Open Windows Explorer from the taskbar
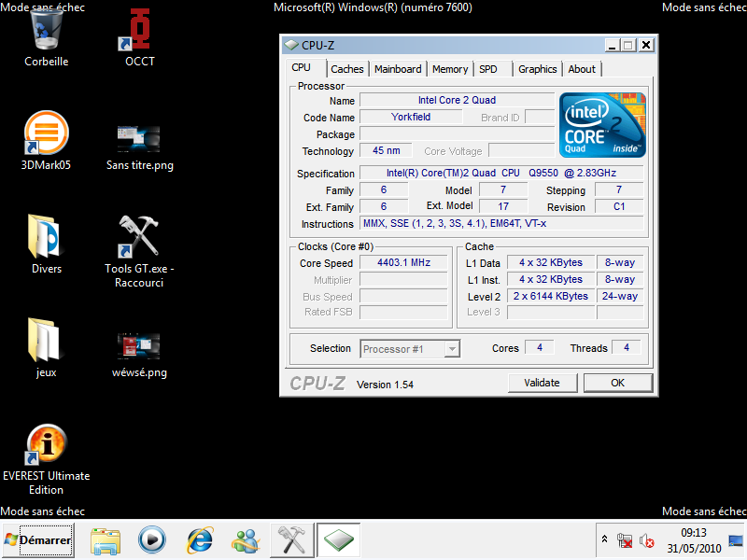Viewport: 747px width, 560px height. [x=106, y=540]
